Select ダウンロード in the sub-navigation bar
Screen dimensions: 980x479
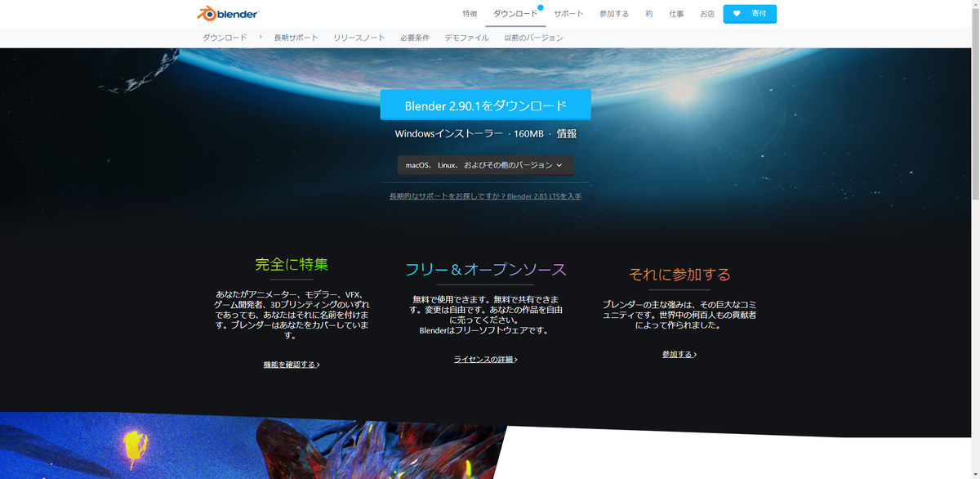coord(225,38)
